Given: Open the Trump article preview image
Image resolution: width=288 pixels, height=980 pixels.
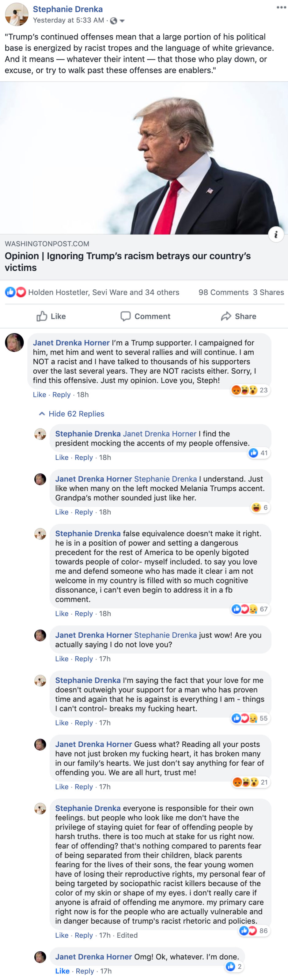Looking at the screenshot, I should [144, 158].
